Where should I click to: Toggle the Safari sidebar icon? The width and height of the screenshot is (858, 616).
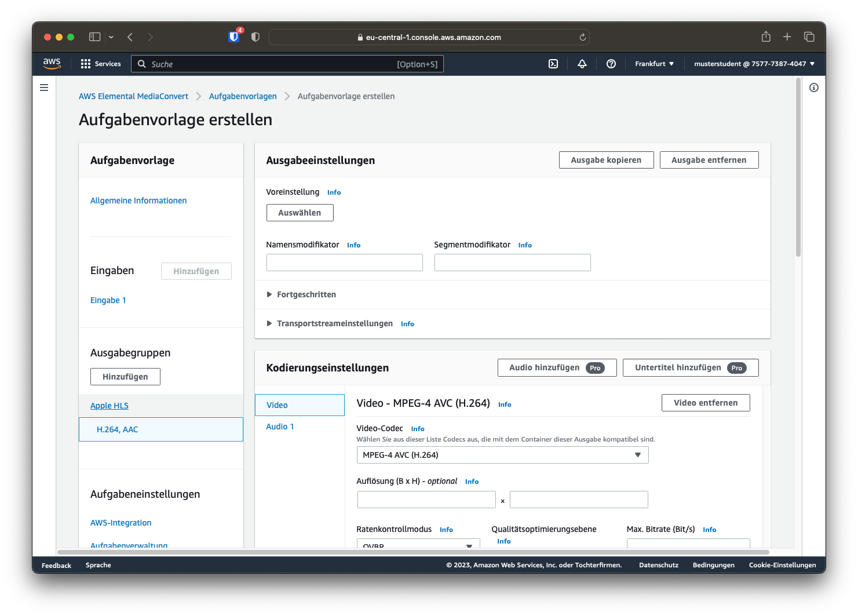[94, 37]
